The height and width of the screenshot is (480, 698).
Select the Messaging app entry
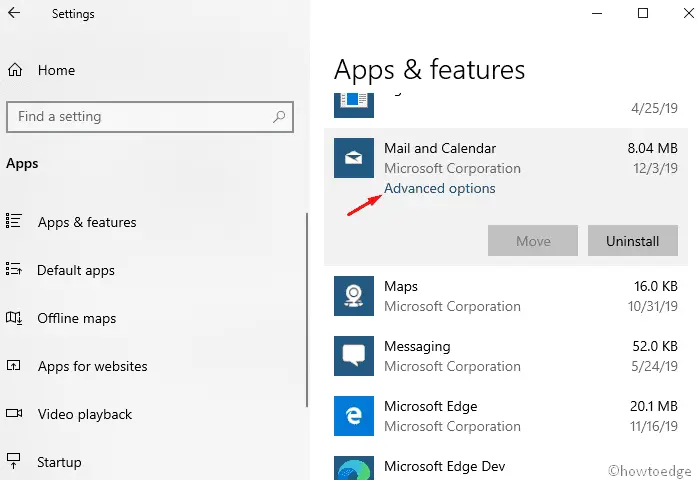click(506, 356)
